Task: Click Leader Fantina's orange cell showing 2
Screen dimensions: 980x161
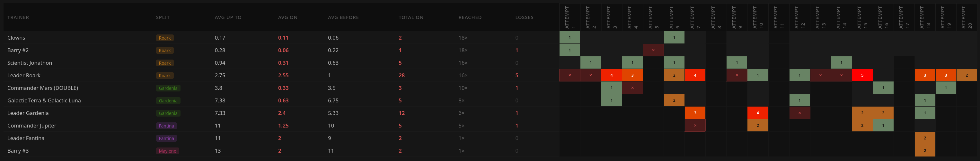Action: click(x=925, y=138)
